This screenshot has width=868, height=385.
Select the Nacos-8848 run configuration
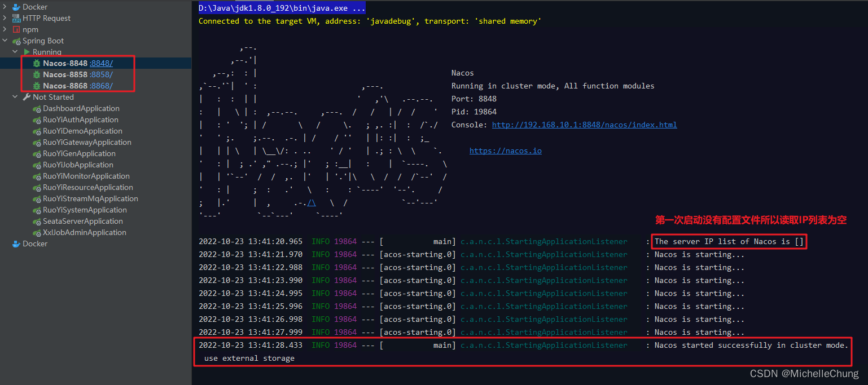click(x=65, y=63)
